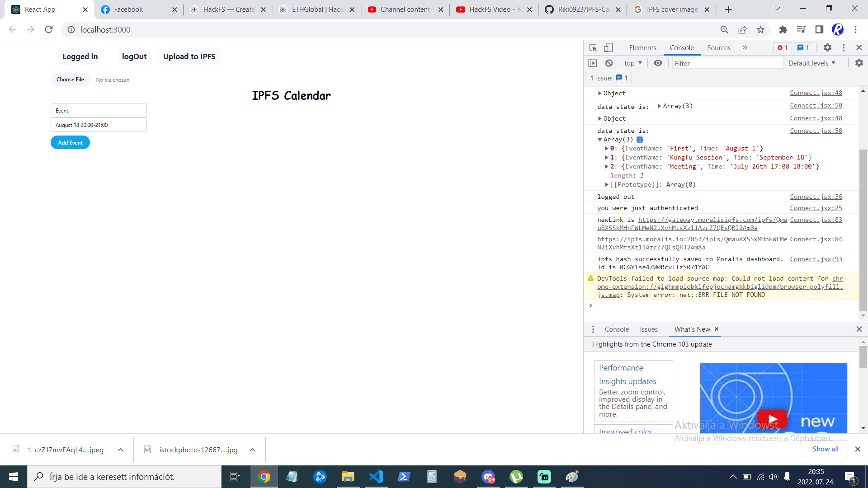Image resolution: width=868 pixels, height=488 pixels.
Task: Click the Choose File button
Action: pyautogui.click(x=71, y=79)
